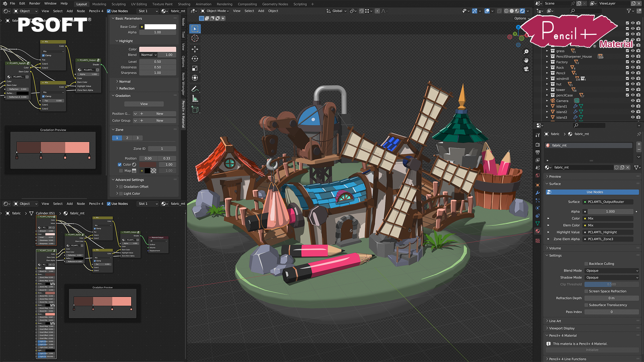
Task: Expand the Viewport Display panel
Action: (562, 328)
